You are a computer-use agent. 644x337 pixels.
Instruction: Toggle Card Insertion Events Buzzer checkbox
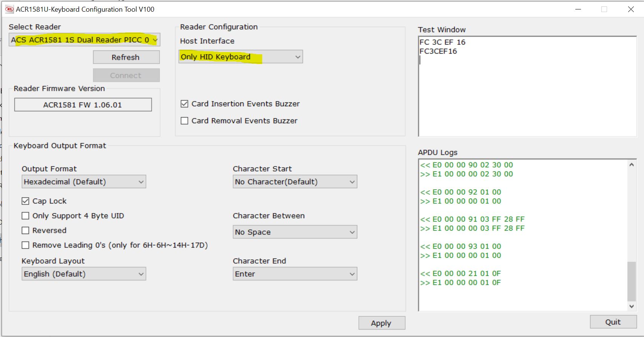coord(184,104)
